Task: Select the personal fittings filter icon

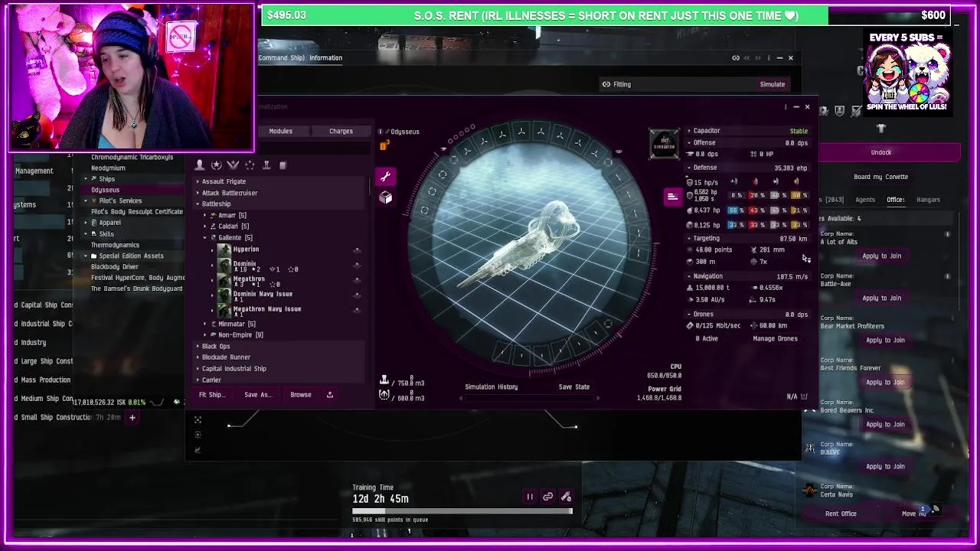Action: (200, 165)
